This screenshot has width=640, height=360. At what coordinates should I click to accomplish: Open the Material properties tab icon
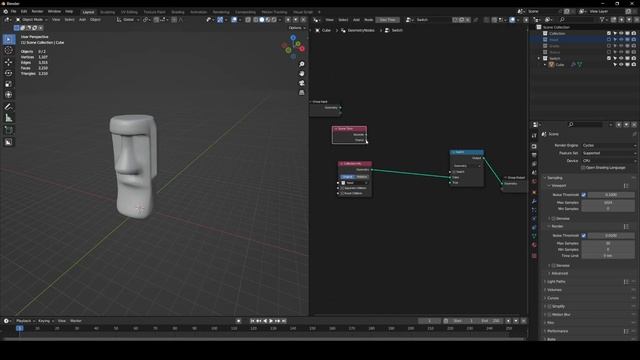click(534, 245)
